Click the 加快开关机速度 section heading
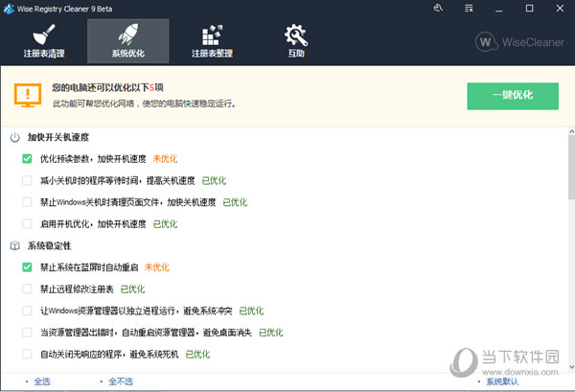 pyautogui.click(x=58, y=137)
